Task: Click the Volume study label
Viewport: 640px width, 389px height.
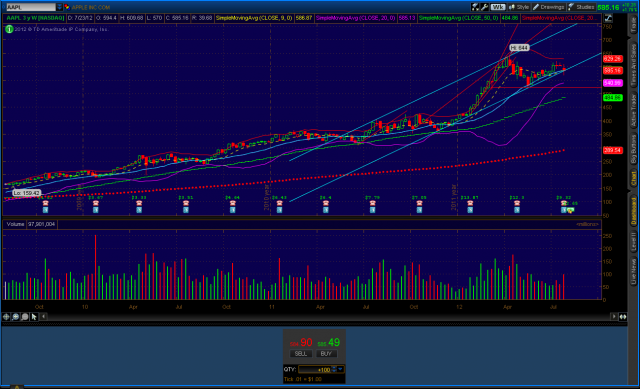Action: tap(15, 224)
